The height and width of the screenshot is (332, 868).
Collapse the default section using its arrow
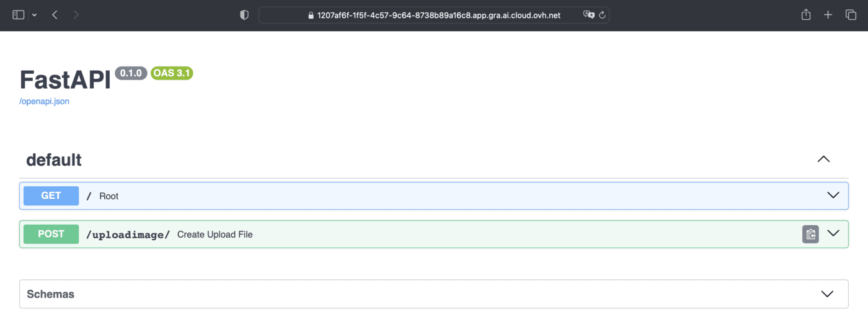[x=823, y=159]
